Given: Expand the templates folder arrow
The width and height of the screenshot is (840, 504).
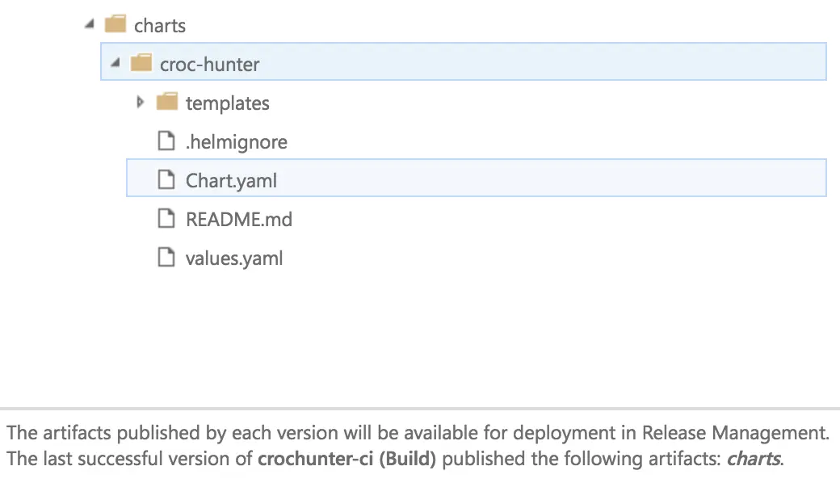Looking at the screenshot, I should [141, 102].
